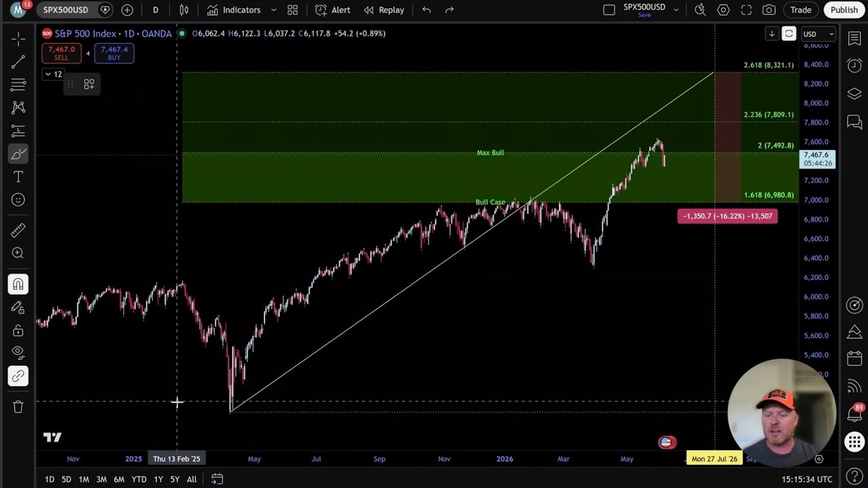Image resolution: width=868 pixels, height=488 pixels.
Task: Select the 3M date range
Action: click(x=101, y=479)
